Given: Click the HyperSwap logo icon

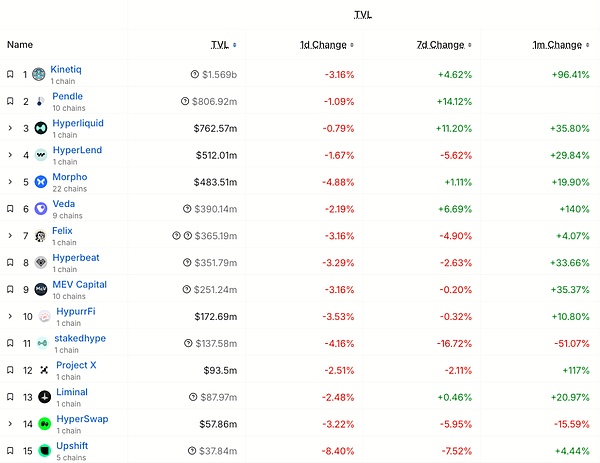Looking at the screenshot, I should click(x=44, y=424).
